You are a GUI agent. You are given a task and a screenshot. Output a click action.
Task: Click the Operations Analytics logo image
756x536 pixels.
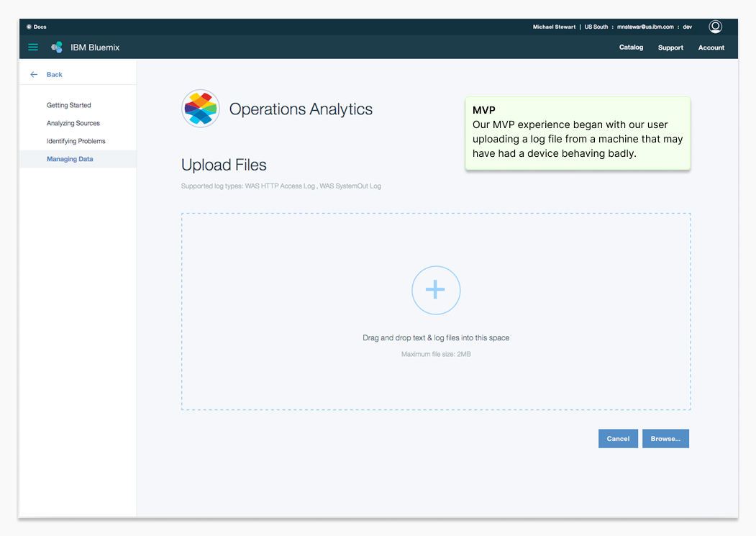coord(200,109)
